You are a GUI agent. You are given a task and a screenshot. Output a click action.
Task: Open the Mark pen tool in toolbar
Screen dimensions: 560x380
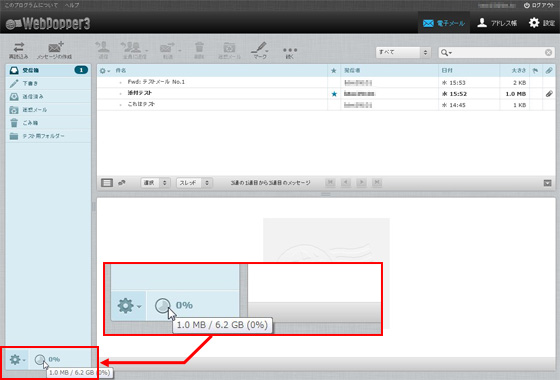(260, 50)
